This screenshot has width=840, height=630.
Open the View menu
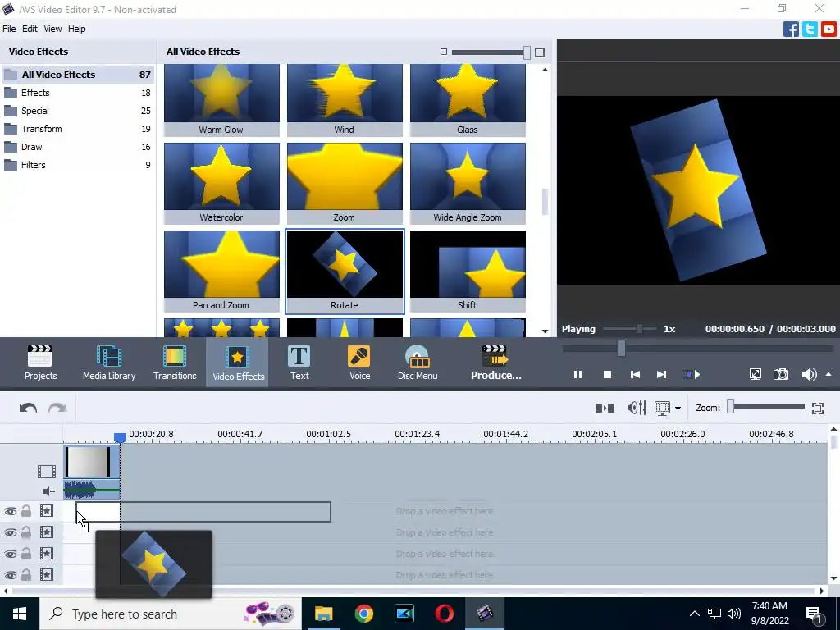tap(52, 29)
